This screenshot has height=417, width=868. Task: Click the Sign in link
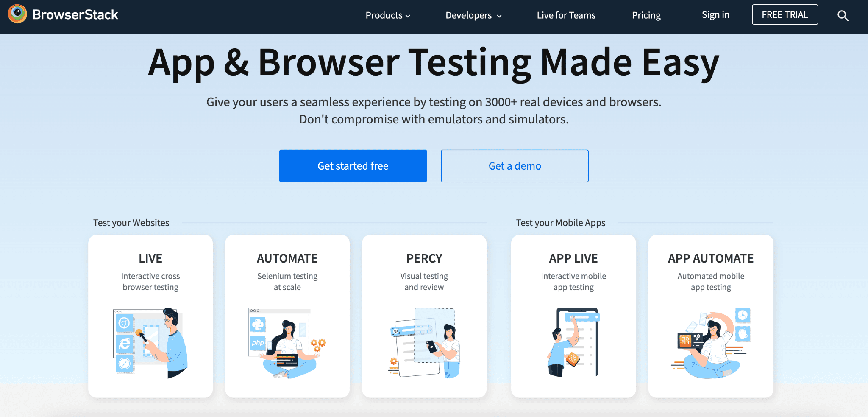tap(715, 15)
